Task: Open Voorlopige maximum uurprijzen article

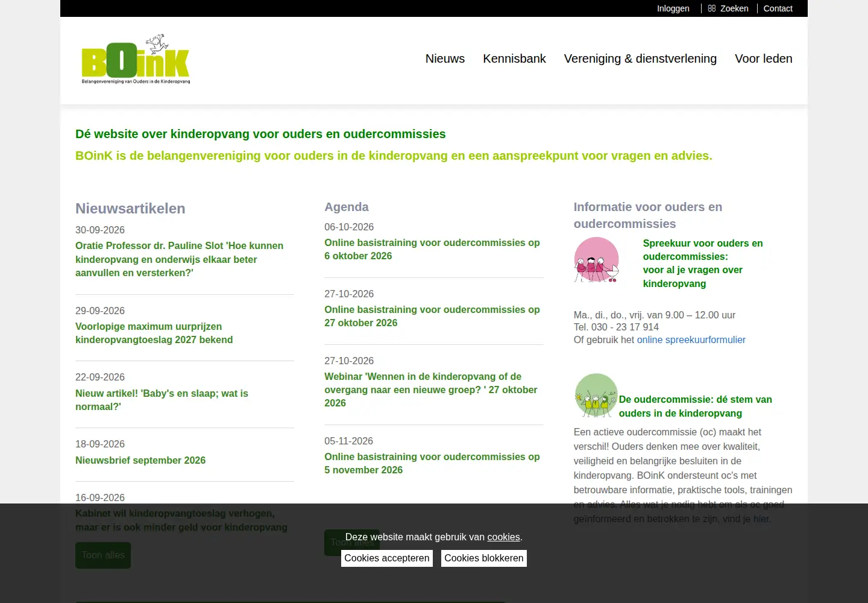Action: (154, 333)
